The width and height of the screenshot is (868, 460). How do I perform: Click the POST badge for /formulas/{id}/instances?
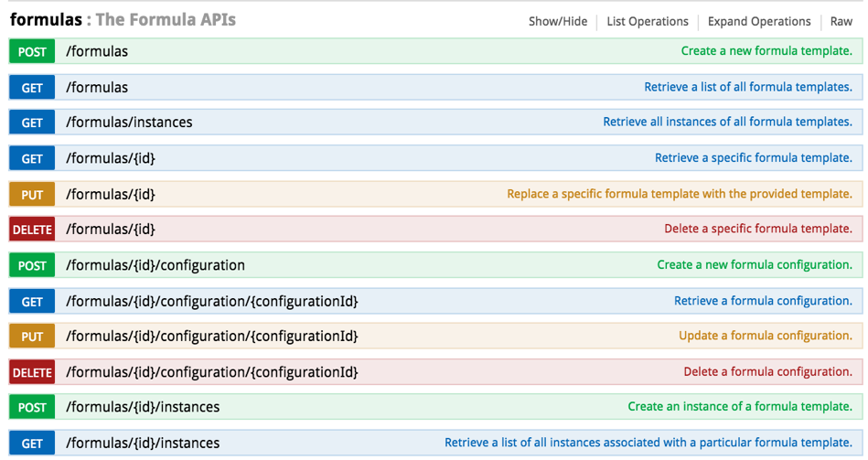tap(32, 407)
